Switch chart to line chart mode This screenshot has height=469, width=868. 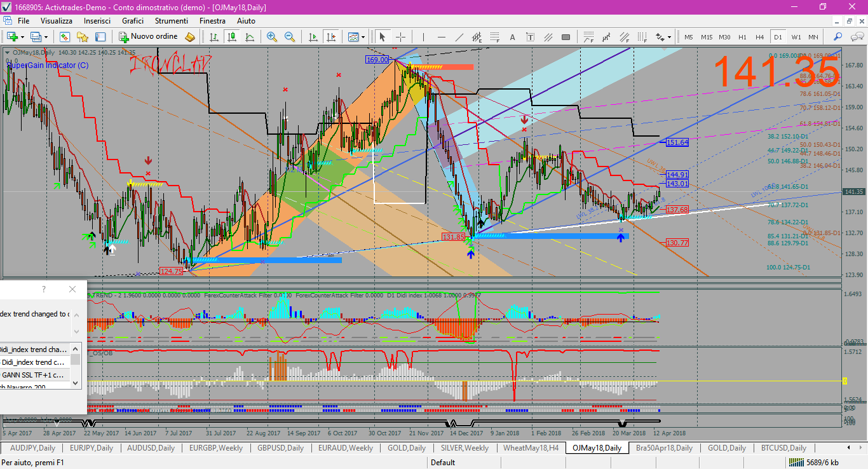click(x=250, y=37)
